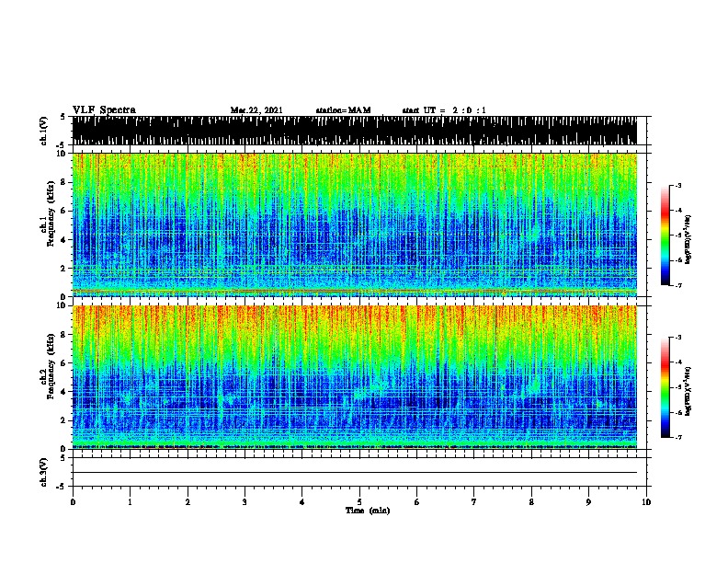Click inside the ch.1 spectrogram panel
The height and width of the screenshot is (563, 728).
click(x=354, y=224)
